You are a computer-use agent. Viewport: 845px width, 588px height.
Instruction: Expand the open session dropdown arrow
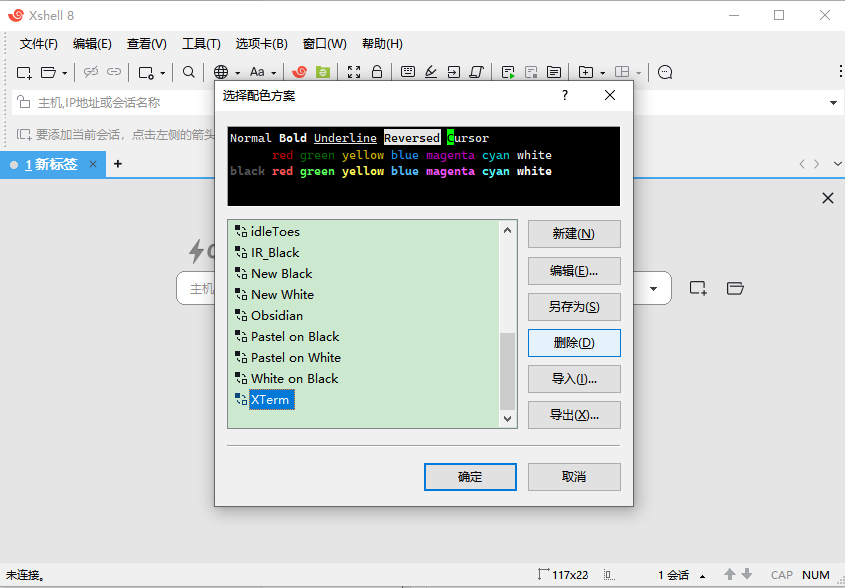click(65, 73)
